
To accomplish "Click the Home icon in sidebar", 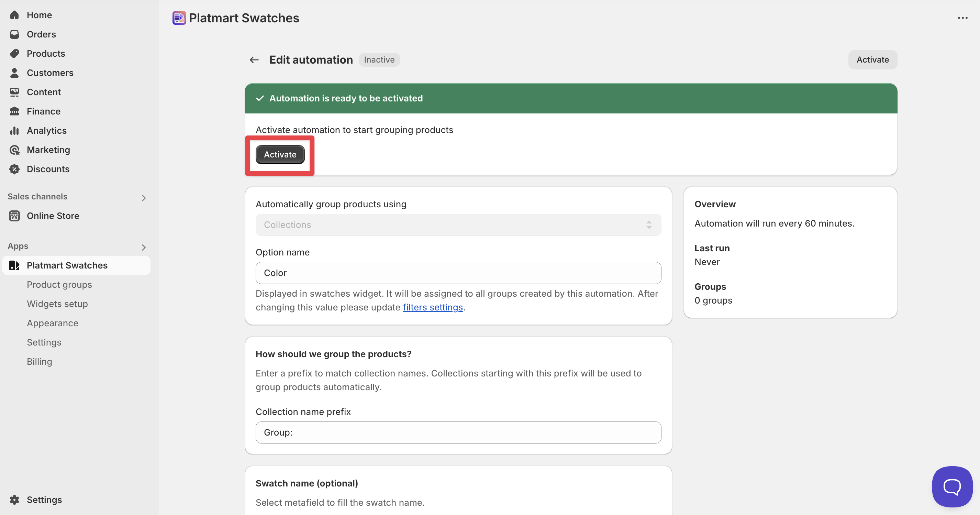I will (x=14, y=15).
